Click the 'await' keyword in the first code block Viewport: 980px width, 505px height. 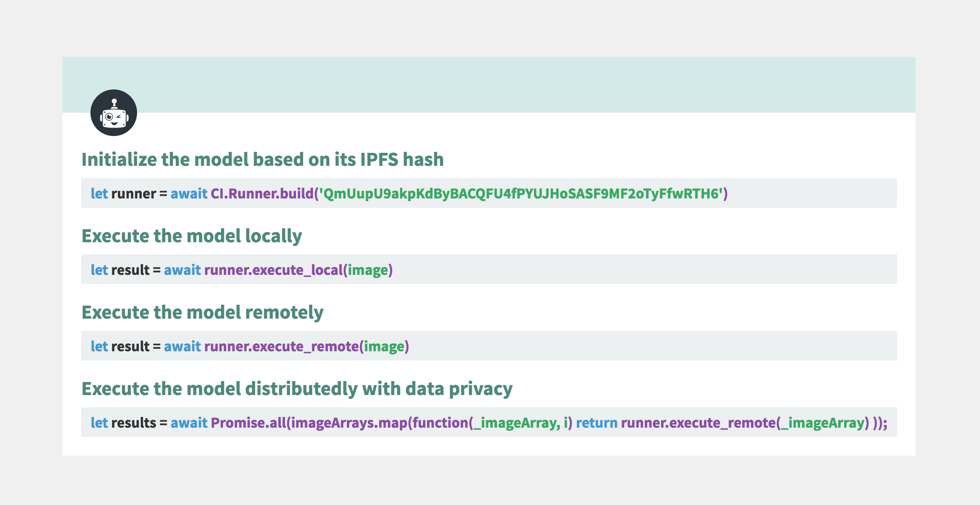pyautogui.click(x=189, y=193)
